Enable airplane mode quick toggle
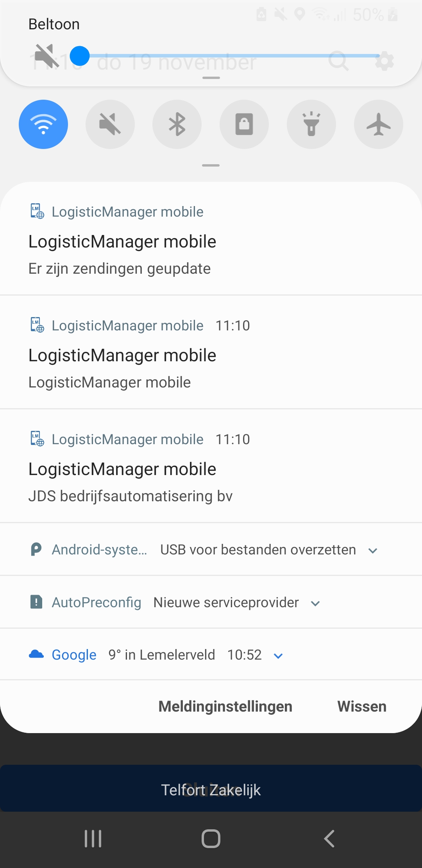This screenshot has width=422, height=868. pyautogui.click(x=378, y=124)
